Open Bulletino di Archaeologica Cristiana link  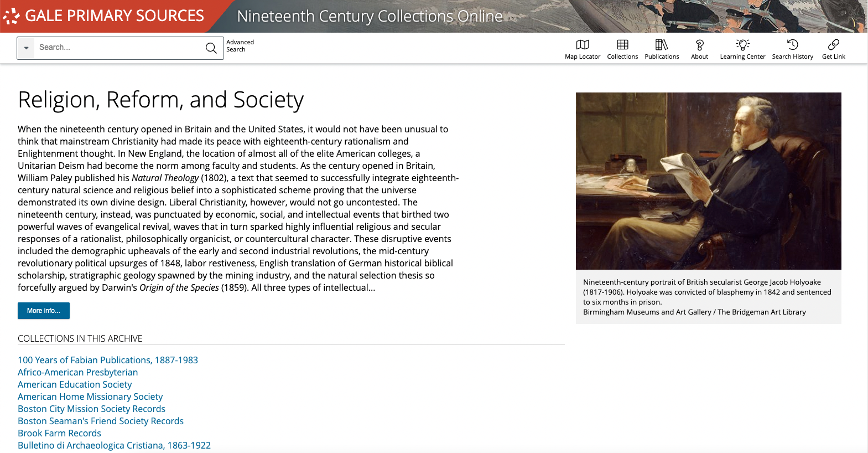(114, 445)
